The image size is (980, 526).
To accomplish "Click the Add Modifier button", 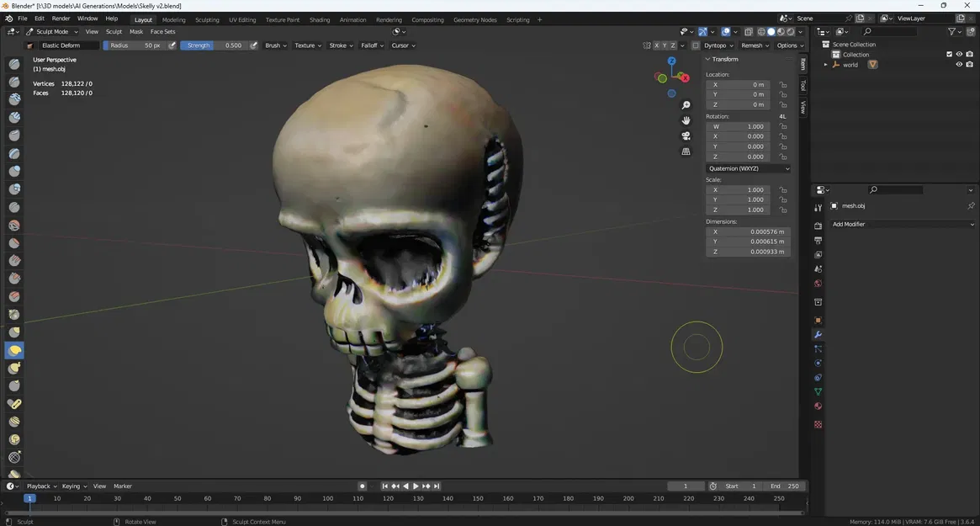I will click(x=900, y=224).
